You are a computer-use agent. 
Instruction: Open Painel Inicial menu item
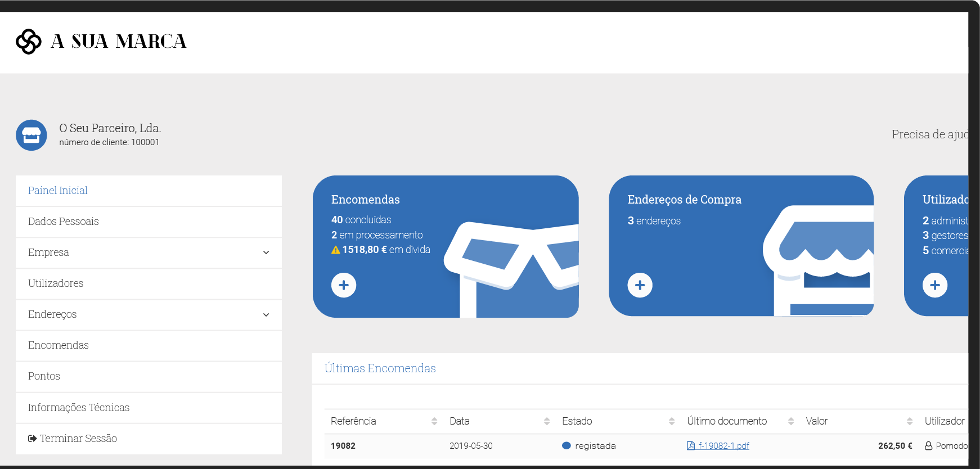click(58, 191)
